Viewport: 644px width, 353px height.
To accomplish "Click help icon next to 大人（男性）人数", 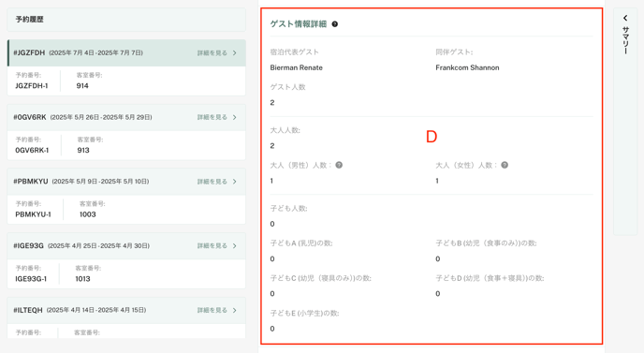I will pos(339,165).
